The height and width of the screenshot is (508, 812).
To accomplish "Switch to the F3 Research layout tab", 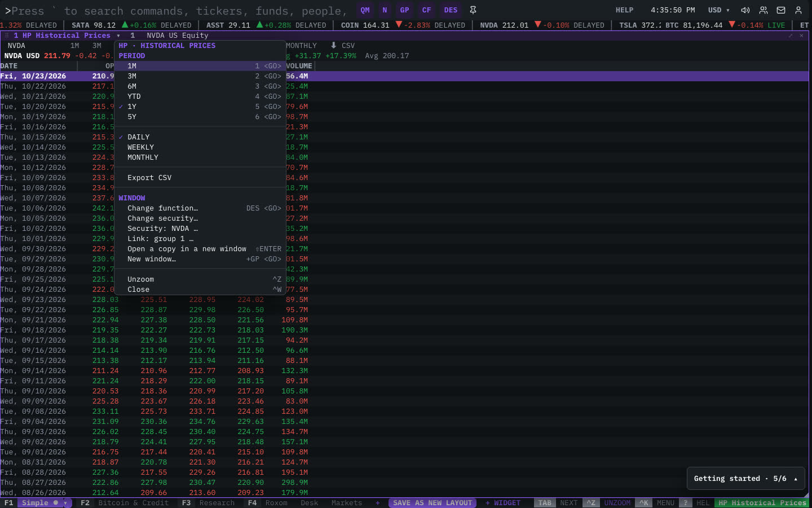I will point(208,503).
